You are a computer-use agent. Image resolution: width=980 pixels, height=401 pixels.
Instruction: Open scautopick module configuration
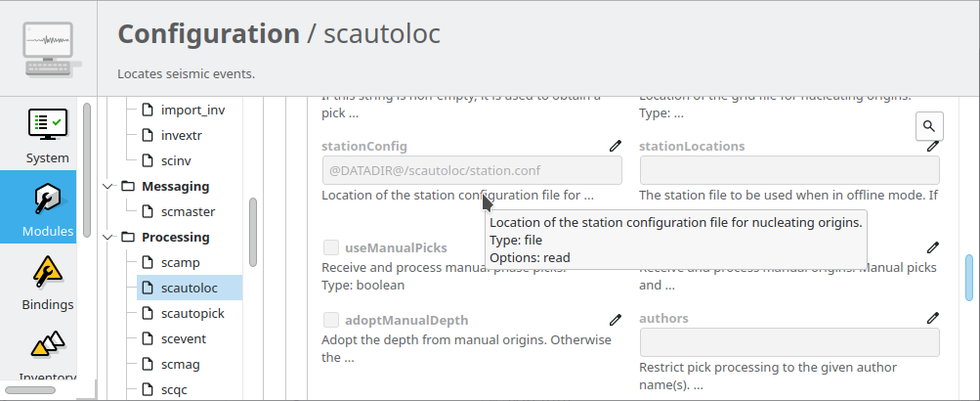click(x=192, y=313)
